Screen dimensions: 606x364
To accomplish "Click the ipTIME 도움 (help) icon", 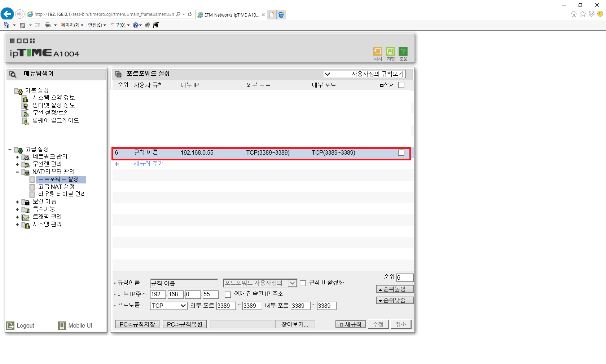I will click(403, 51).
